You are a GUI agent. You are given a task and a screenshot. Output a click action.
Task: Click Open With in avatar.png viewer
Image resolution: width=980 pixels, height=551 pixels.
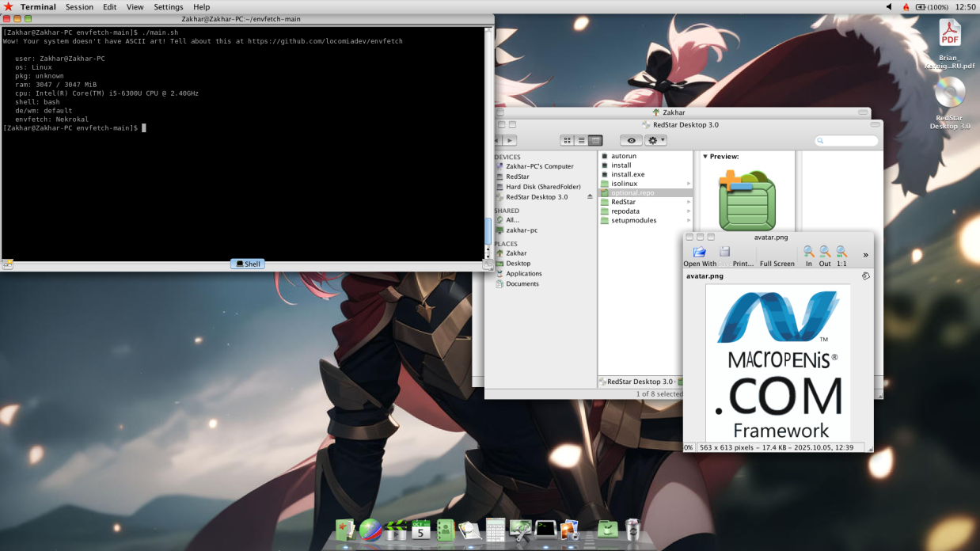tap(700, 256)
